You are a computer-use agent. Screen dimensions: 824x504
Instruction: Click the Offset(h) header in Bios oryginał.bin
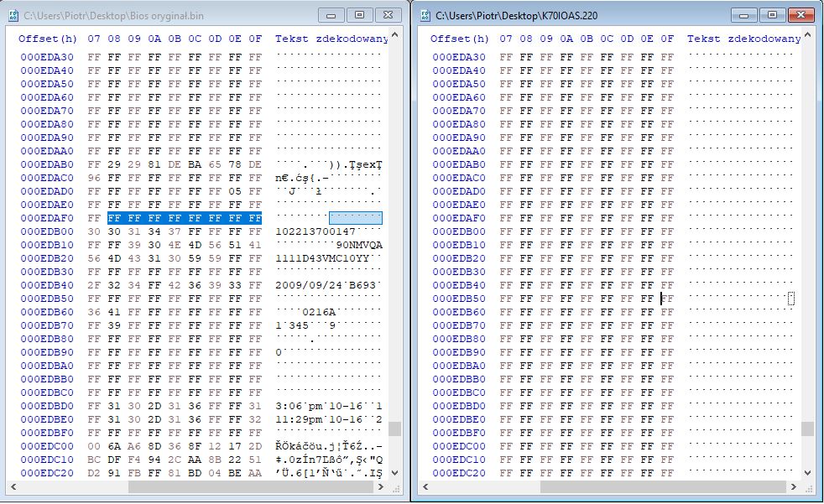pos(47,39)
